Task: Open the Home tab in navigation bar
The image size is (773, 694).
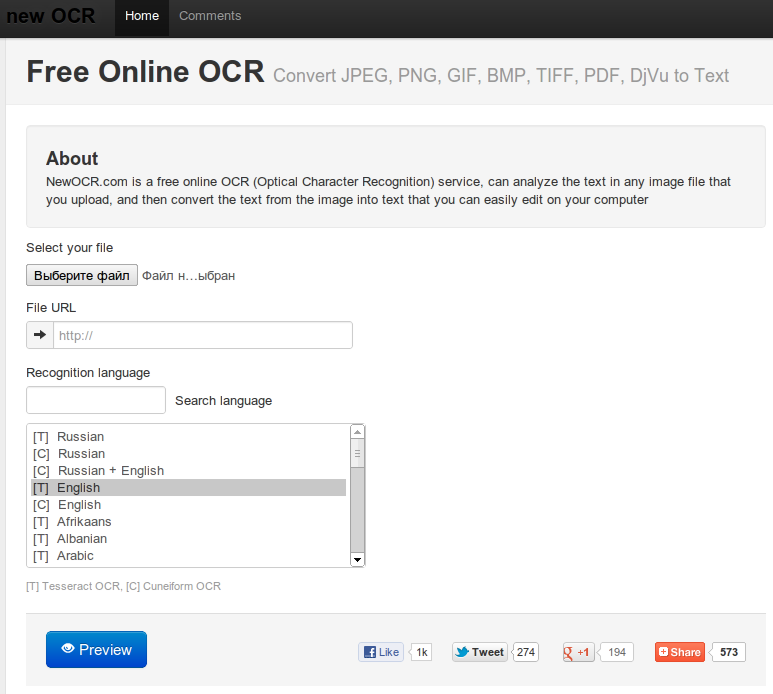Action: 142,16
